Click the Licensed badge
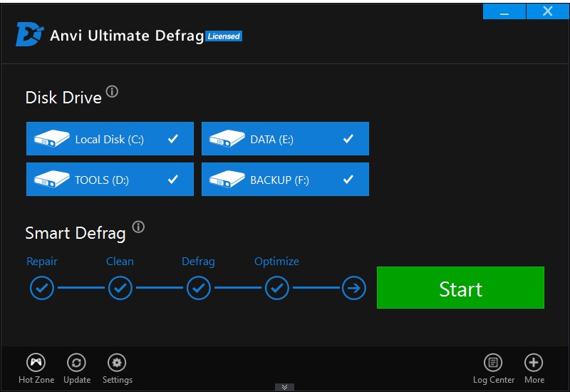The height and width of the screenshot is (392, 570). (224, 36)
